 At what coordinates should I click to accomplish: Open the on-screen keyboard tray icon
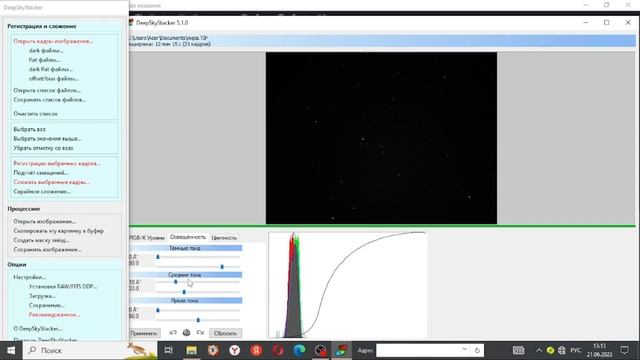(518, 350)
